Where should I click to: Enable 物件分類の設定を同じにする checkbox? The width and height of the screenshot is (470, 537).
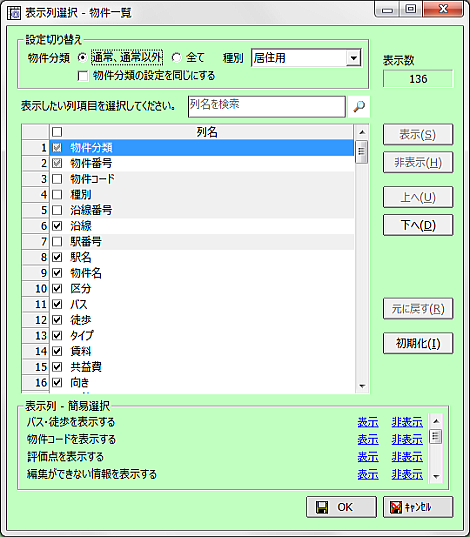[x=83, y=76]
